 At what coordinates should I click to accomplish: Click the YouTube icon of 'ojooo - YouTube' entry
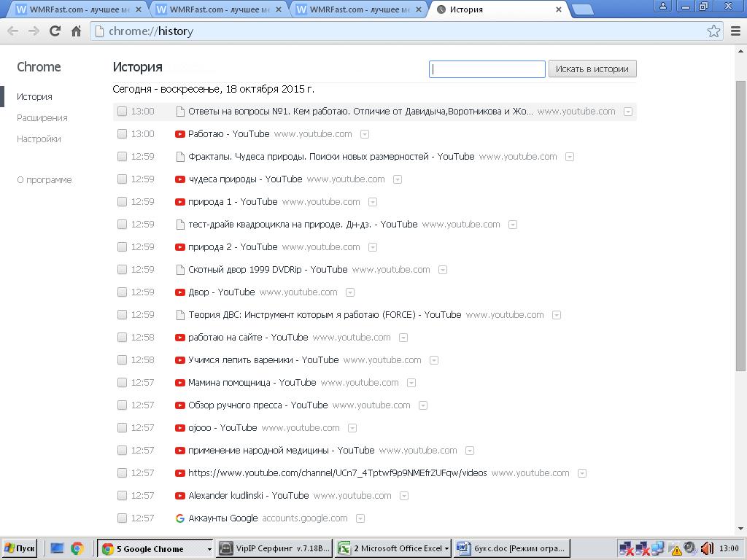pyautogui.click(x=180, y=428)
